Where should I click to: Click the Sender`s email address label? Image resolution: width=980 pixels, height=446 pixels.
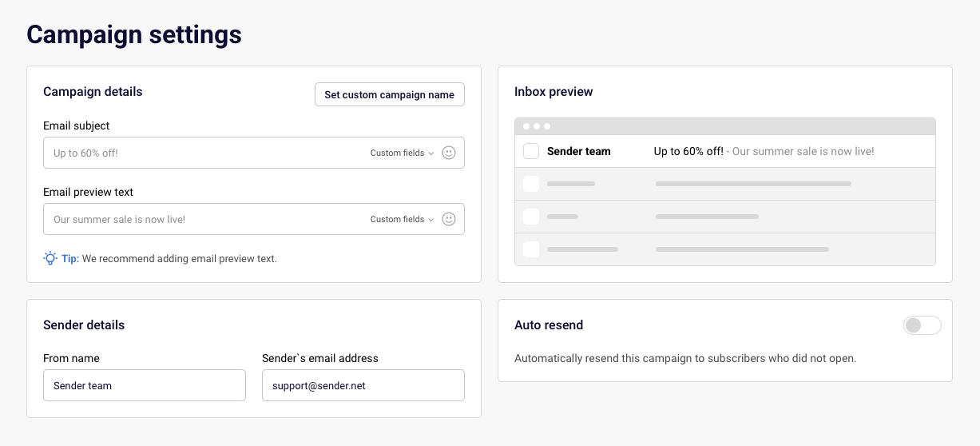[x=320, y=358]
